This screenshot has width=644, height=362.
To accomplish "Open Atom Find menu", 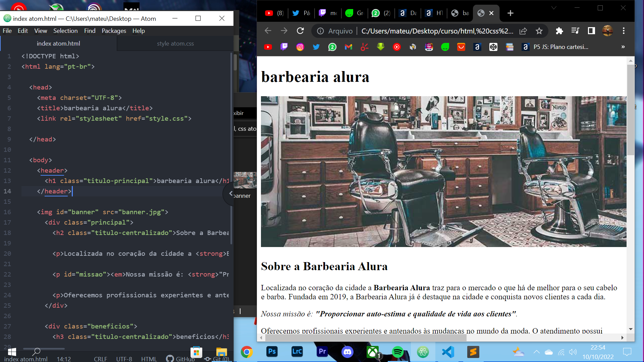I will click(x=90, y=31).
